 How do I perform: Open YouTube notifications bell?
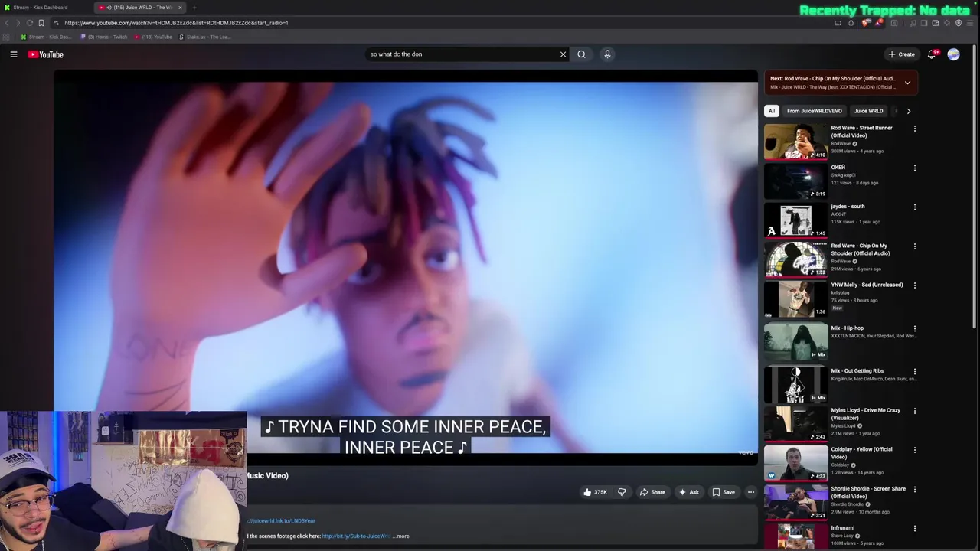[x=932, y=54]
